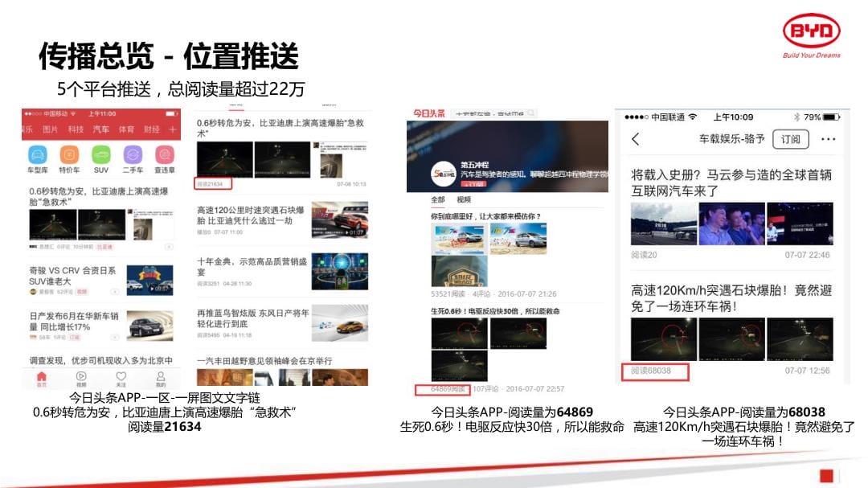Open article 日产发布6月在华新车销量
This screenshot has width=868, height=488.
coord(74,322)
